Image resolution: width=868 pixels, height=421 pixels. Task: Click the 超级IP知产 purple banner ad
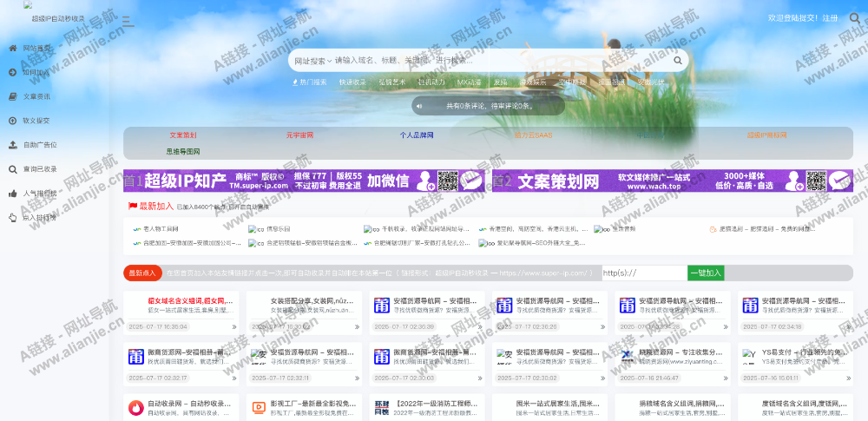305,181
